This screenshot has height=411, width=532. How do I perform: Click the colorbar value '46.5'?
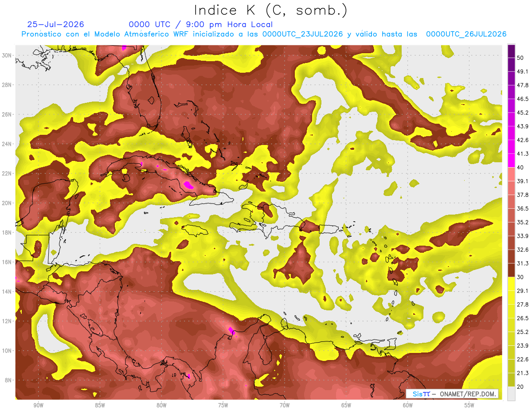pos(523,99)
